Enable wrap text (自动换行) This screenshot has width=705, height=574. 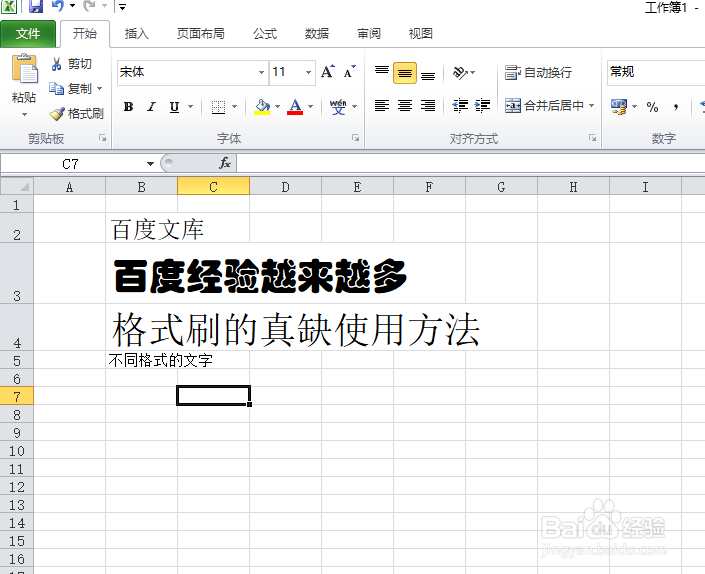[538, 72]
